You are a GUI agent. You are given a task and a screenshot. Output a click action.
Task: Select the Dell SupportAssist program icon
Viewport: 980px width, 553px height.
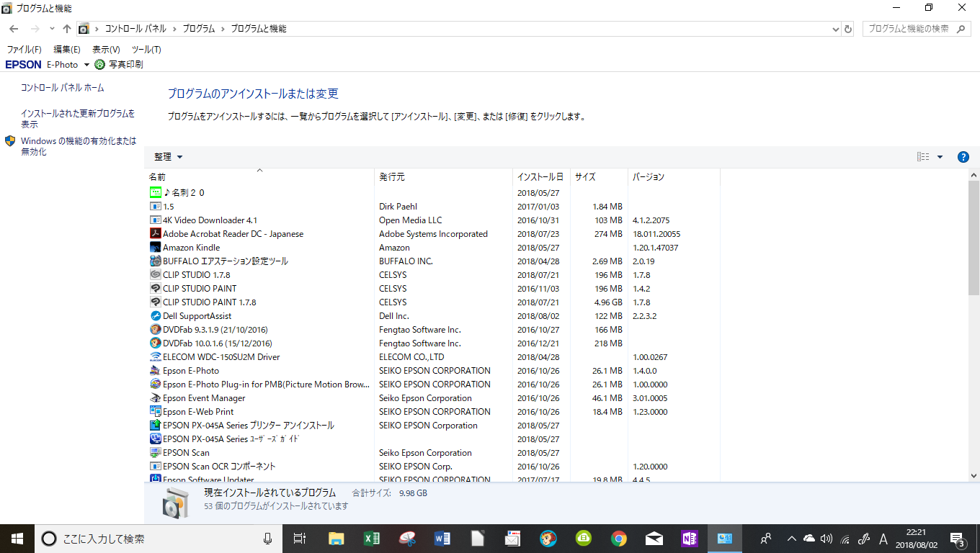click(155, 316)
